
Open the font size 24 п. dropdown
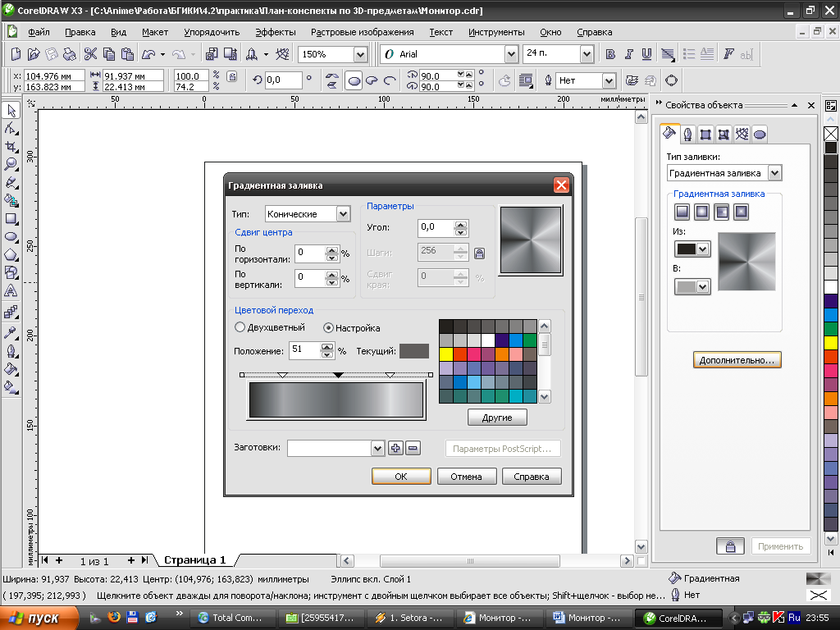click(x=587, y=54)
